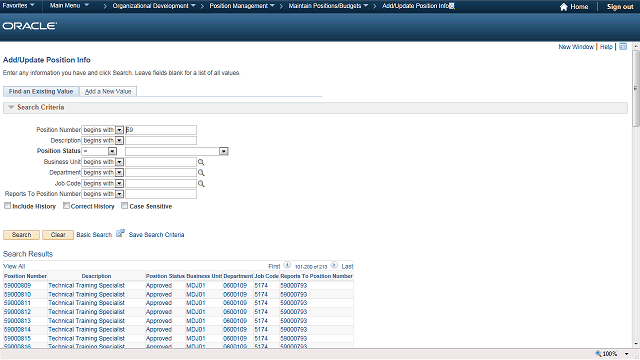The image size is (640, 360).
Task: Open the zoom level dropdown arrow
Action: (627, 354)
